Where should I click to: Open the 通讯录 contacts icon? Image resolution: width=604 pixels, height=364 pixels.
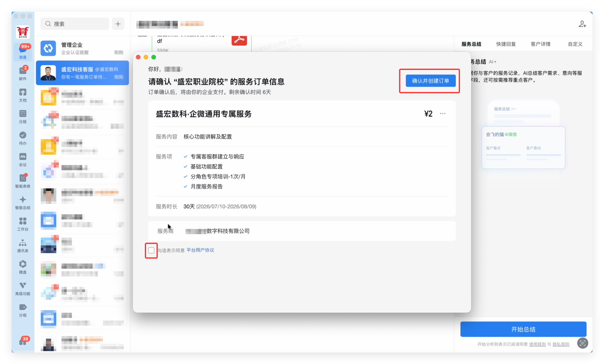point(22,245)
